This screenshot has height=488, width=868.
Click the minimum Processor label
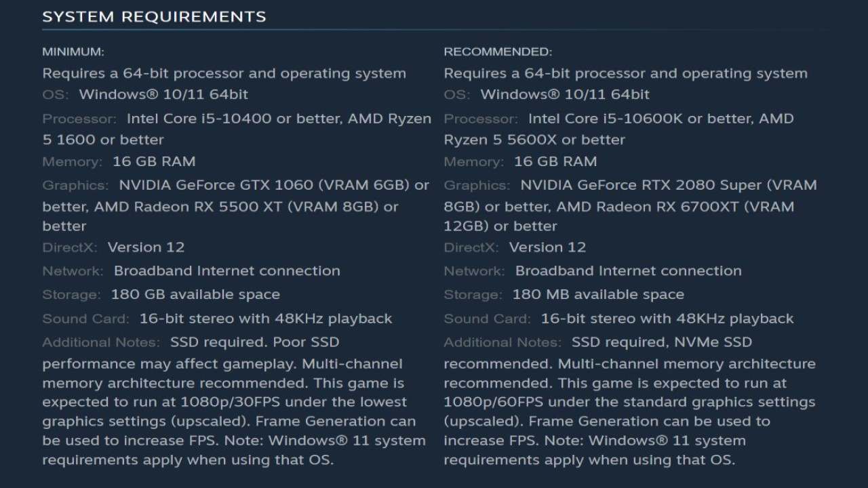[79, 119]
